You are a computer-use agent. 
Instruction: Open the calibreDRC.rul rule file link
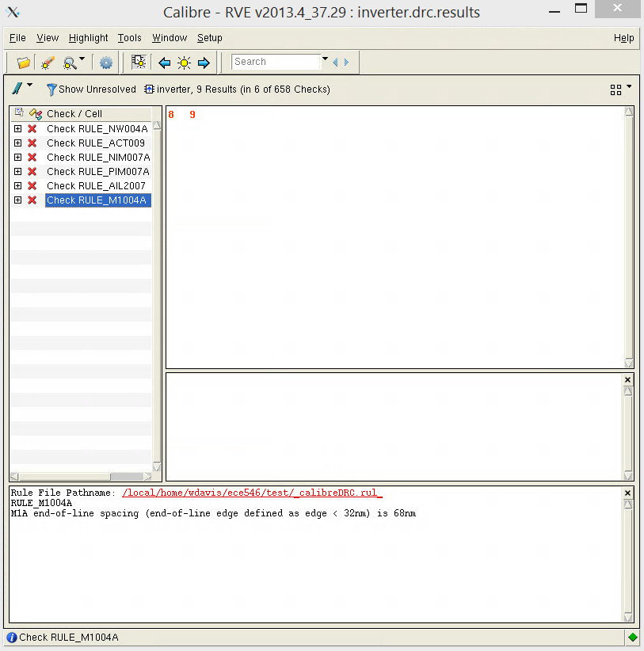[x=252, y=493]
